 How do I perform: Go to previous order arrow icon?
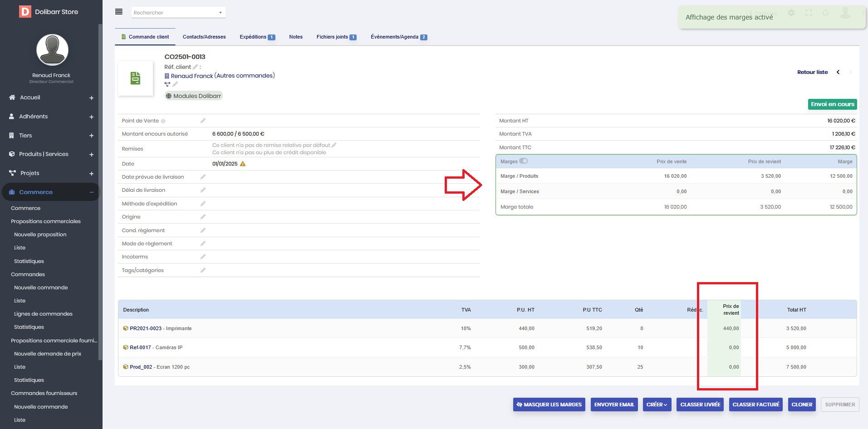[x=838, y=72]
